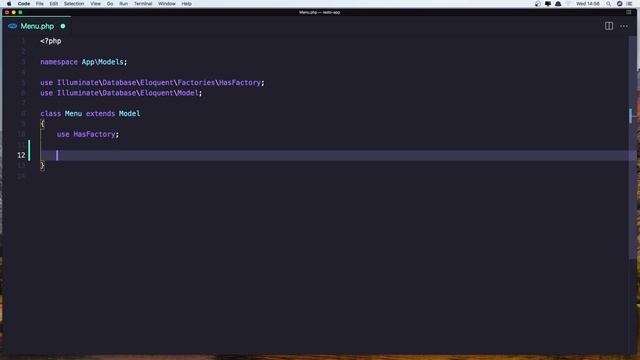Screen dimensions: 640x360
Task: Open the Window menu
Action: coord(167,4)
